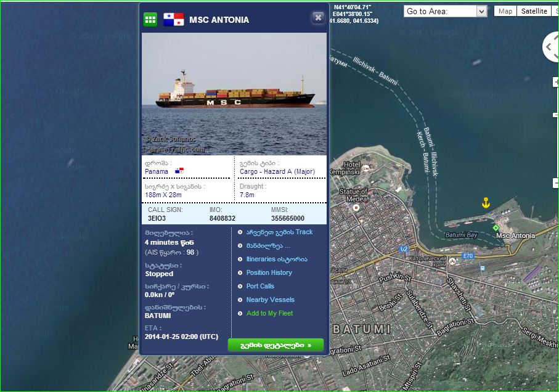Click the green Msc Antonia vessel marker

(x=496, y=227)
